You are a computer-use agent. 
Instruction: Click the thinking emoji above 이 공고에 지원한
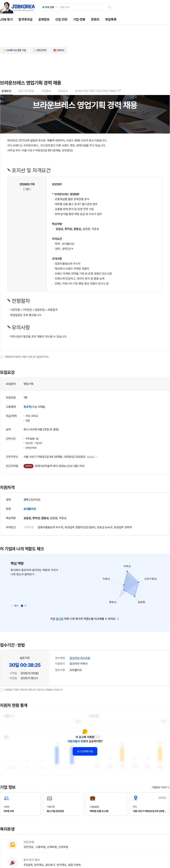click(85, 731)
